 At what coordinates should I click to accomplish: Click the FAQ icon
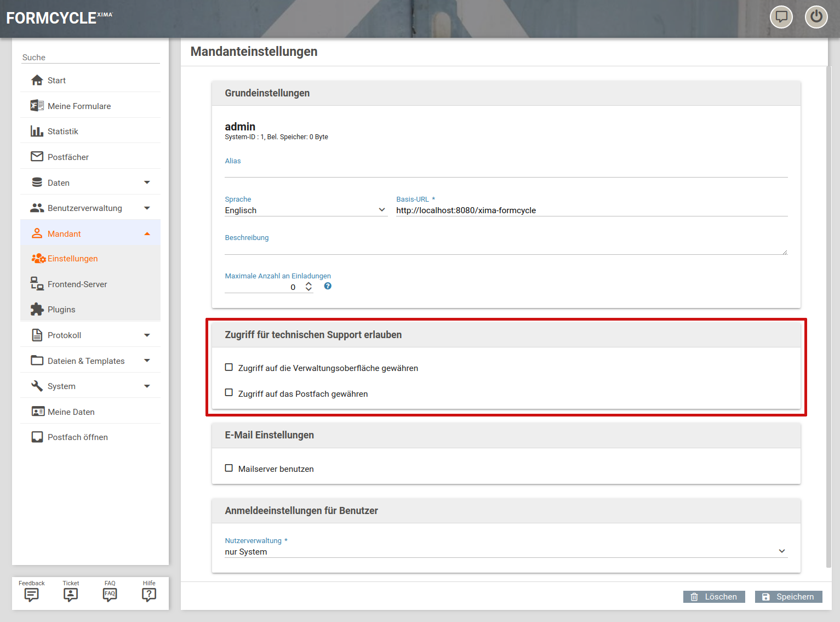pos(110,595)
